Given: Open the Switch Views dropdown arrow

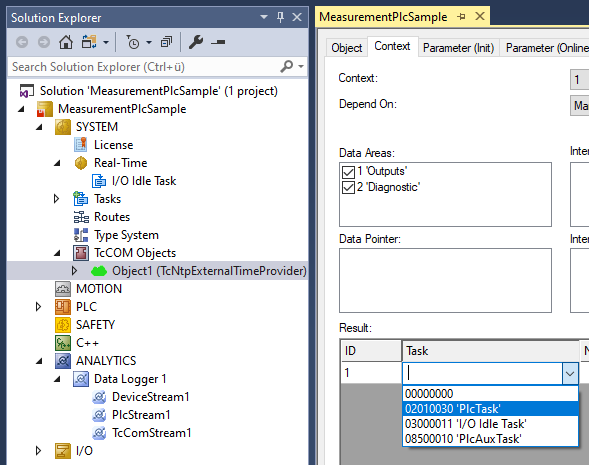Looking at the screenshot, I should tap(106, 42).
